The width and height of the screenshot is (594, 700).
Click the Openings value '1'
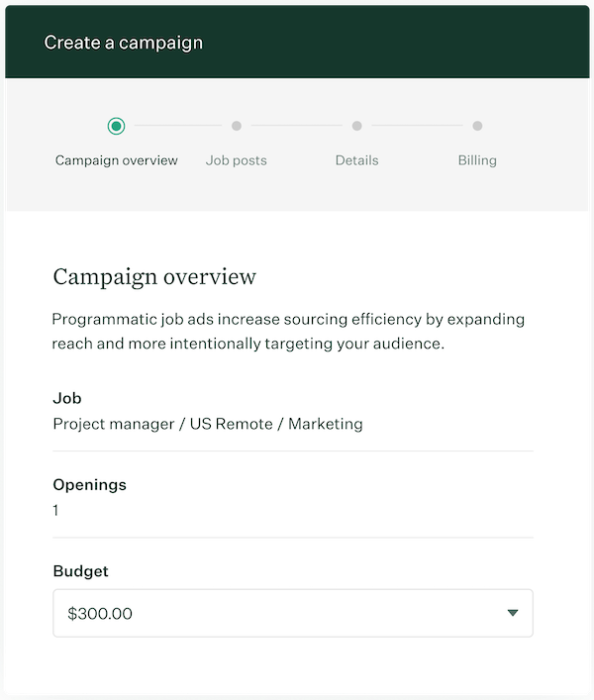tap(55, 510)
